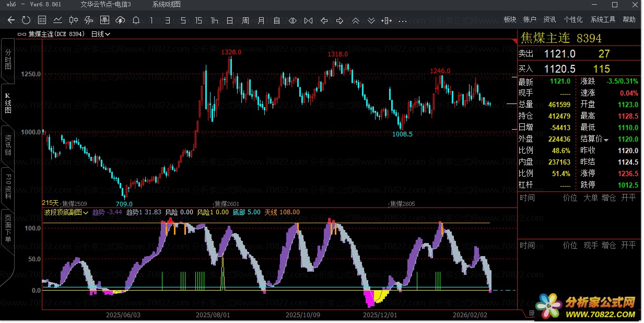Open the 系统工具 menu
This screenshot has width=644, height=323.
(x=603, y=20)
